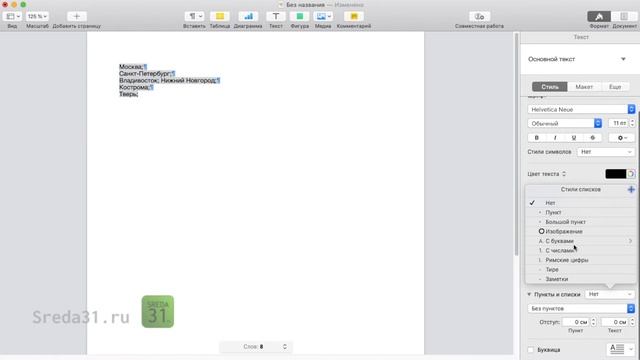The image size is (640, 360).
Task: Switch to the Еще tab
Action: (615, 87)
